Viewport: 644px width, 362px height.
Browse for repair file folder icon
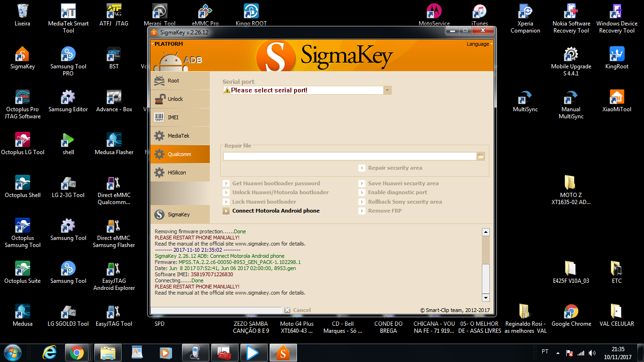tap(481, 156)
